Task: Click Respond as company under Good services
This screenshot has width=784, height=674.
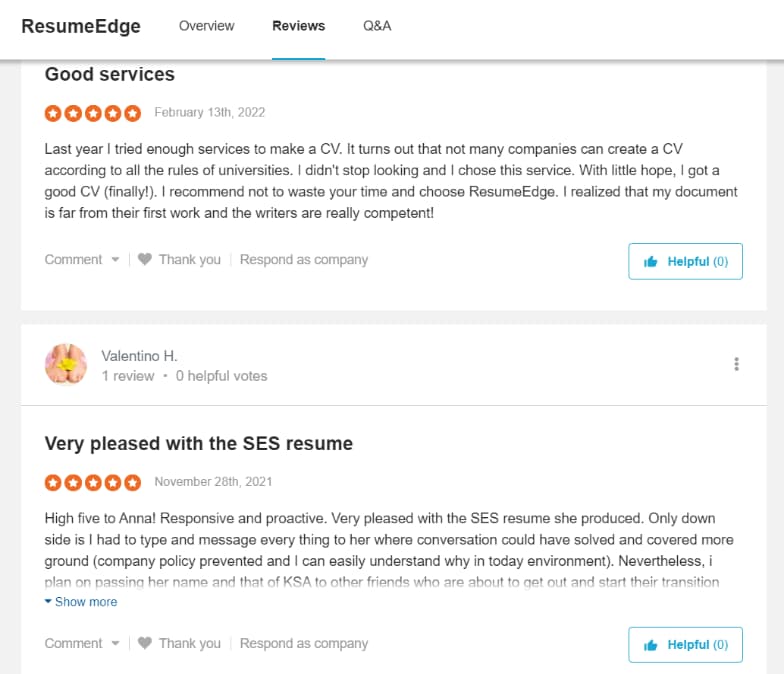Action: [304, 260]
